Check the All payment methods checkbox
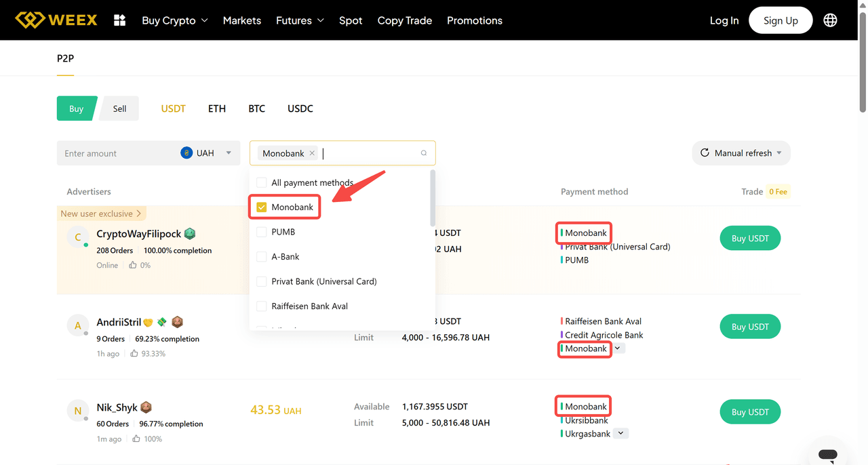The image size is (868, 465). (262, 183)
